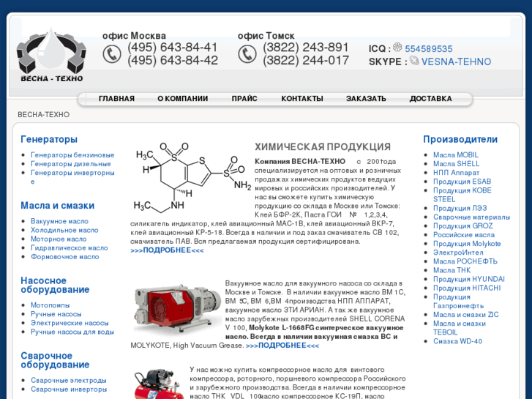Click Moscow phone number (495) 643-84-41
This screenshot has width=532, height=399.
click(x=173, y=47)
